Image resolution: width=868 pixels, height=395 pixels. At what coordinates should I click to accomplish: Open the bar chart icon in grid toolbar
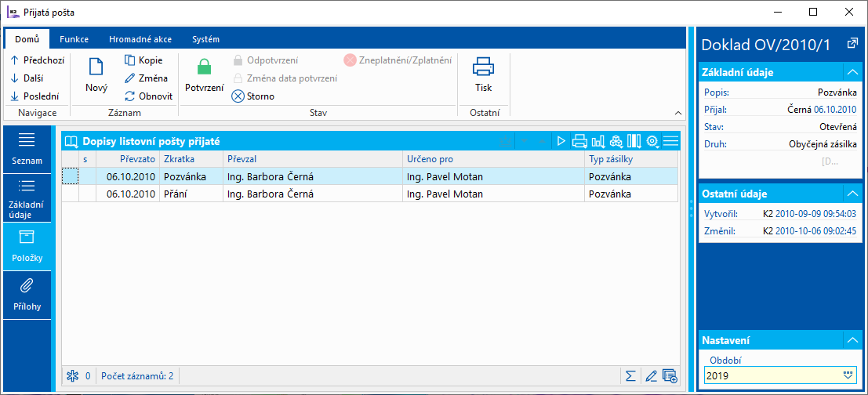[597, 142]
